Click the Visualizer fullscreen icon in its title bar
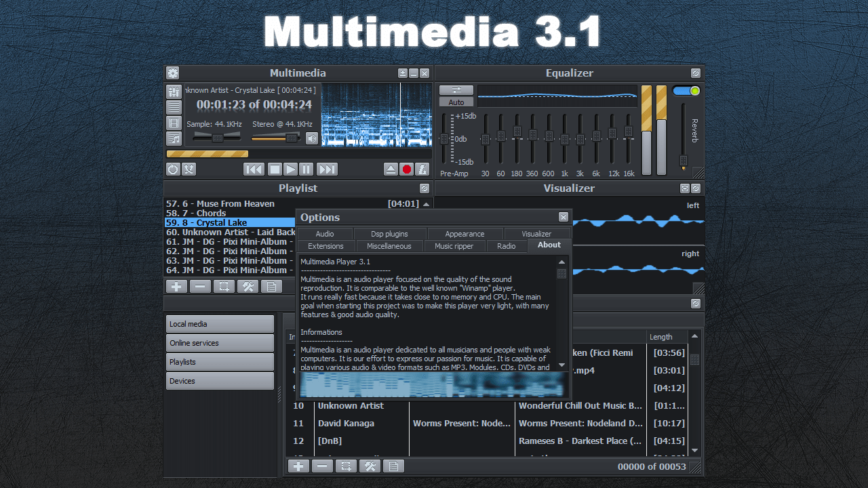The image size is (868, 488). [x=685, y=188]
